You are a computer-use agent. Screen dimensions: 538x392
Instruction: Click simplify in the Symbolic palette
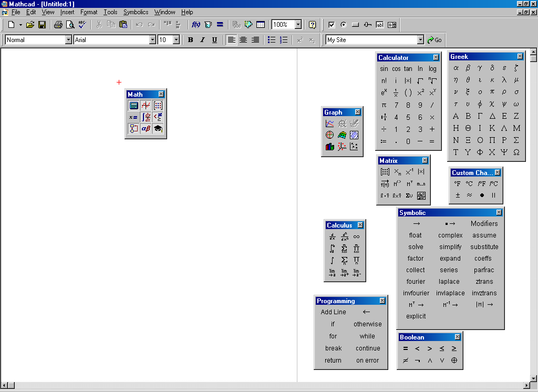[450, 247]
